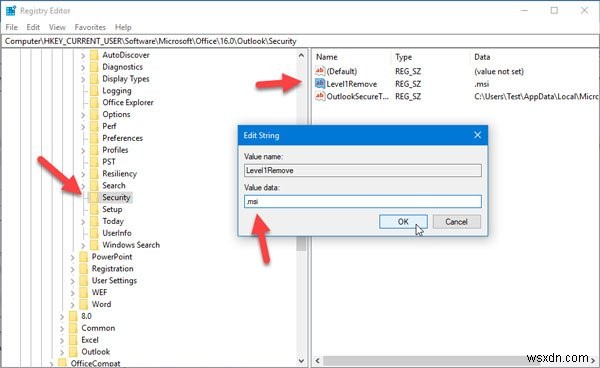This screenshot has width=600, height=368.
Task: Expand the PowerPoint key
Action: click(73, 257)
